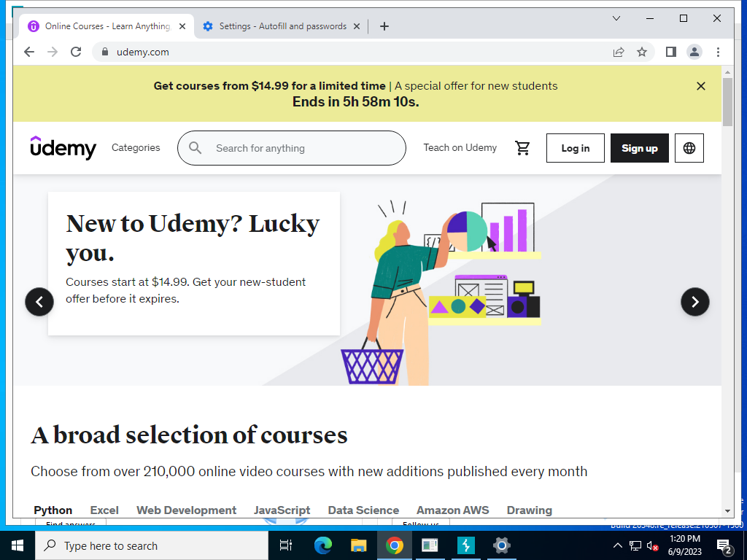Open the shopping cart

tap(522, 148)
